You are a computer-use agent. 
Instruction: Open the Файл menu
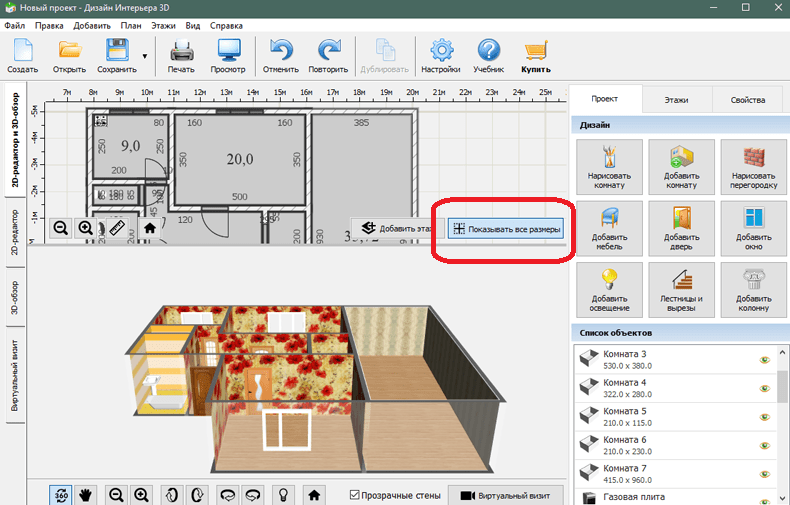tap(15, 26)
